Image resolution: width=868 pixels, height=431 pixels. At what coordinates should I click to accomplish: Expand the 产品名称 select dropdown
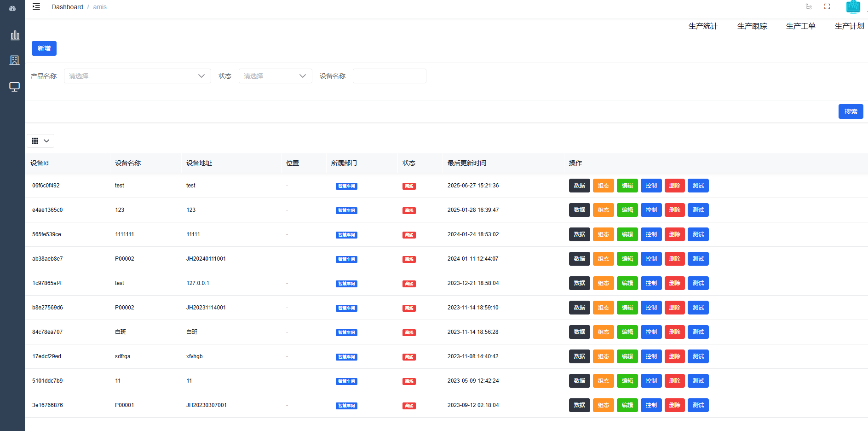tap(138, 76)
